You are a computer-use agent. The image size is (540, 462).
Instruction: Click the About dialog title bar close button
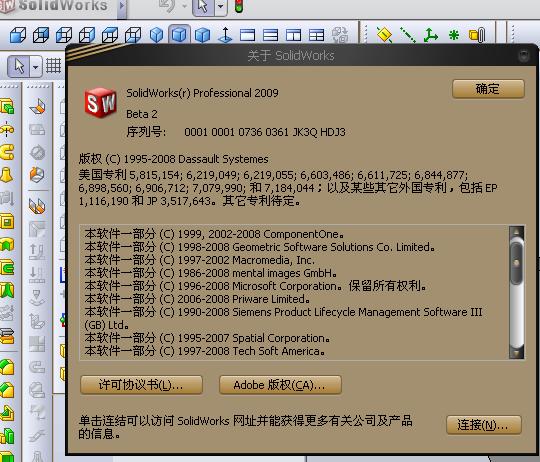[x=524, y=55]
